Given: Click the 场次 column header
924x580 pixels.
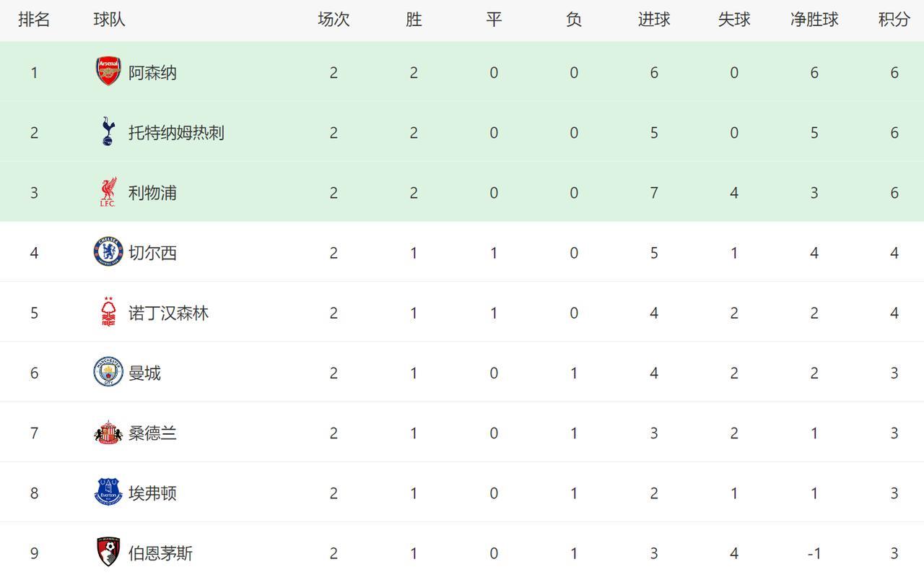Looking at the screenshot, I should 334,20.
